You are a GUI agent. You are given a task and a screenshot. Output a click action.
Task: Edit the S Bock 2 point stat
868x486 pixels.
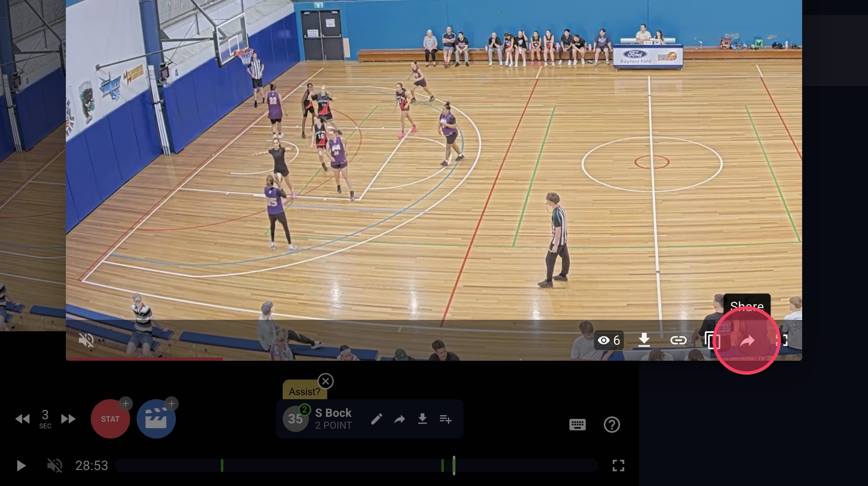pos(376,419)
